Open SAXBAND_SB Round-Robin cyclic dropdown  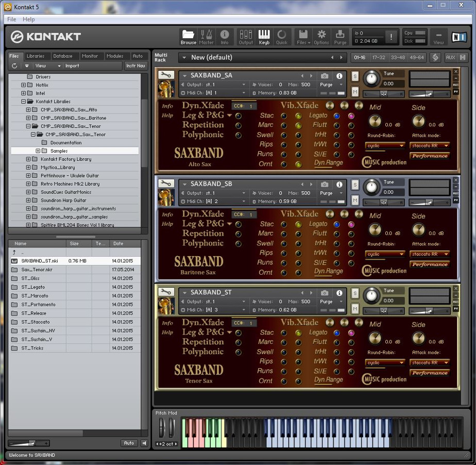385,254
